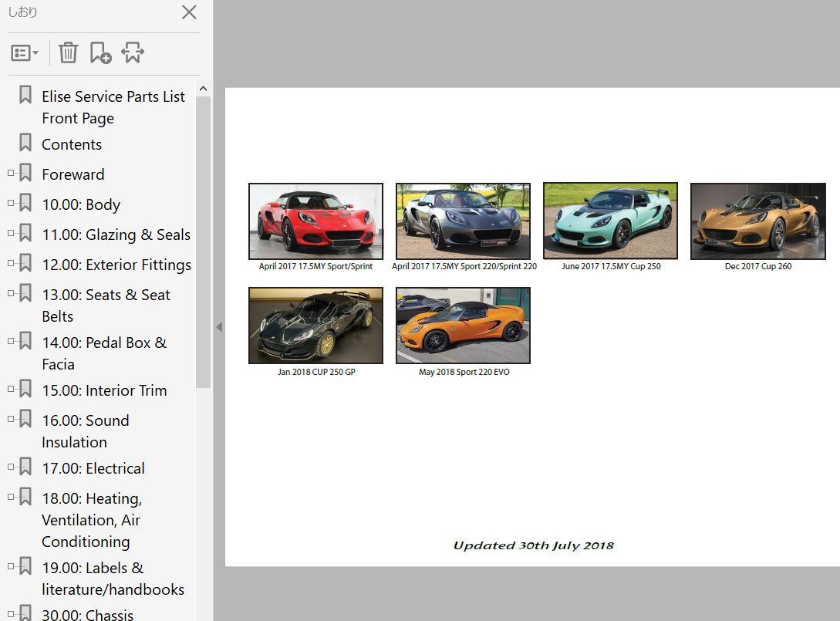Select 12.00: Exterior Fittings bookmark
This screenshot has height=621, width=840.
pos(116,264)
